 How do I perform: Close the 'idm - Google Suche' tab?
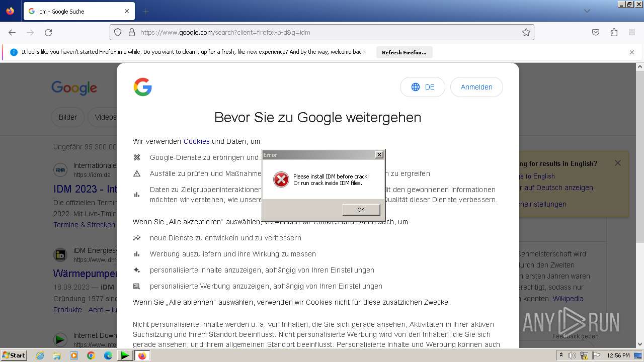click(127, 11)
